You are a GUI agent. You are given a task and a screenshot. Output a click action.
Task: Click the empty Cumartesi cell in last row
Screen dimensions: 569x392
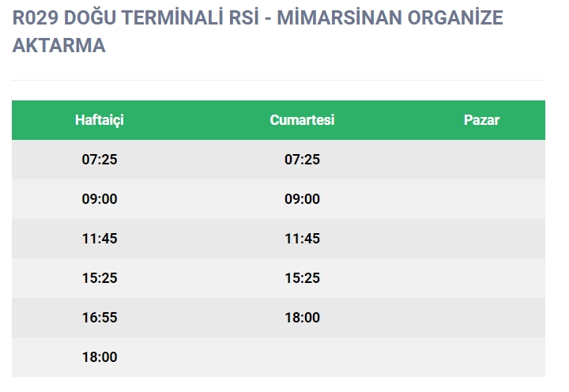[x=302, y=357]
